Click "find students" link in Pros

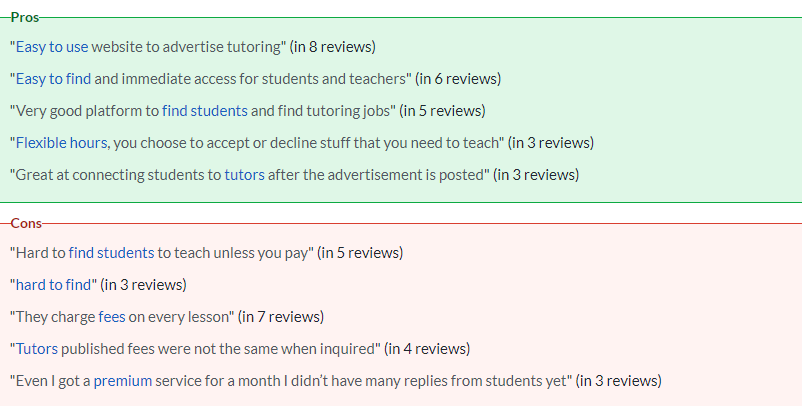[x=205, y=111]
